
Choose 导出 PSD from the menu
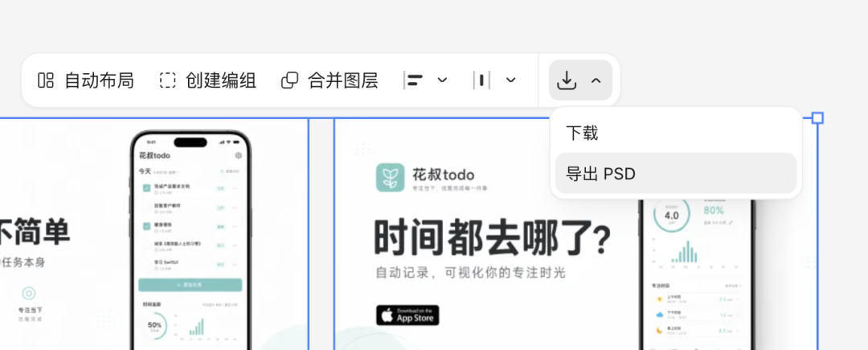676,174
